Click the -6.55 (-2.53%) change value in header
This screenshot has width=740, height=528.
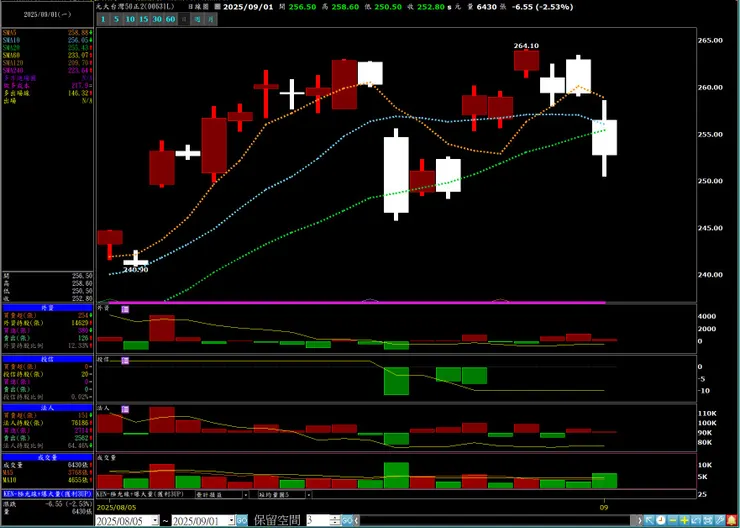543,7
